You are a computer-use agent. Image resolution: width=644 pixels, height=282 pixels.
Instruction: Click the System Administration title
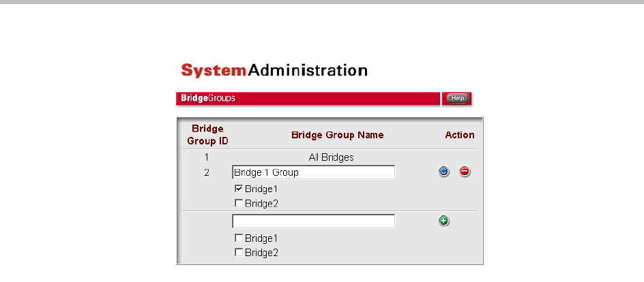click(274, 69)
